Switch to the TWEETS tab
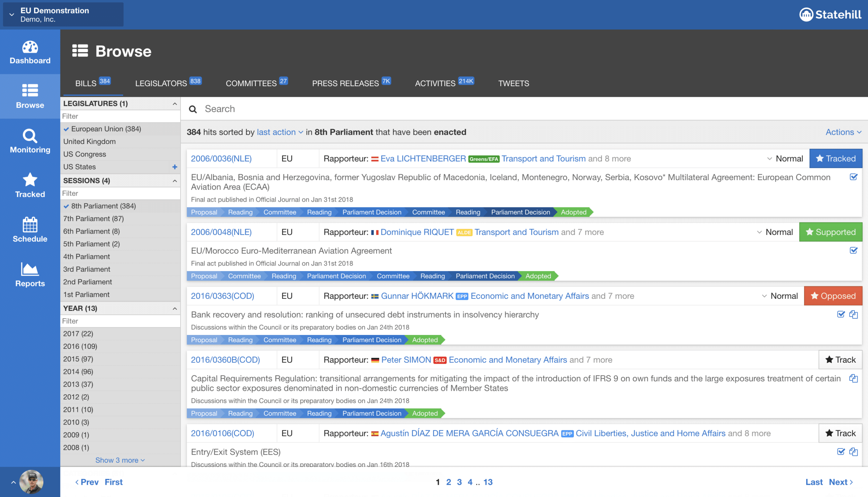The width and height of the screenshot is (868, 497). tap(514, 83)
